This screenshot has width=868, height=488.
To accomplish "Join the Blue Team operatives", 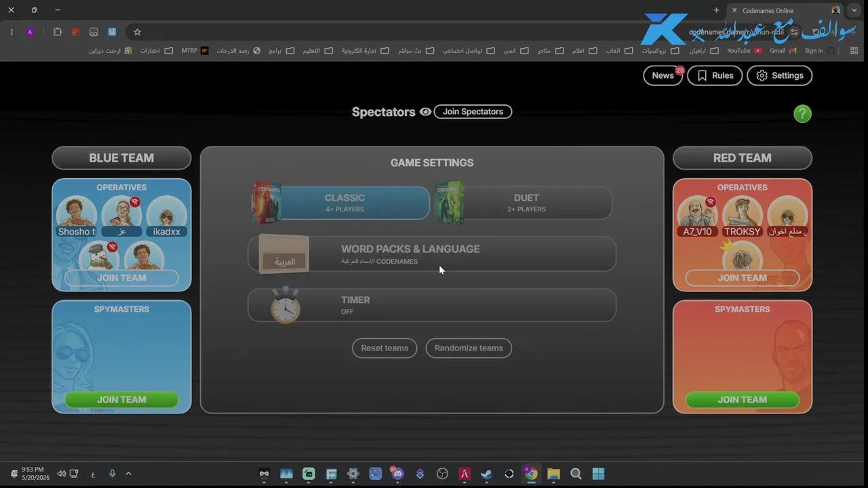I will pos(121,278).
